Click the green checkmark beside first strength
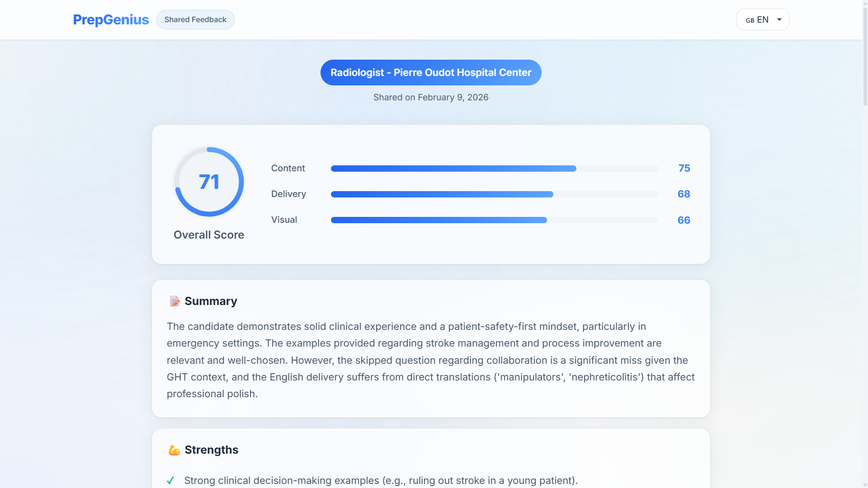868x488 pixels. pos(170,480)
